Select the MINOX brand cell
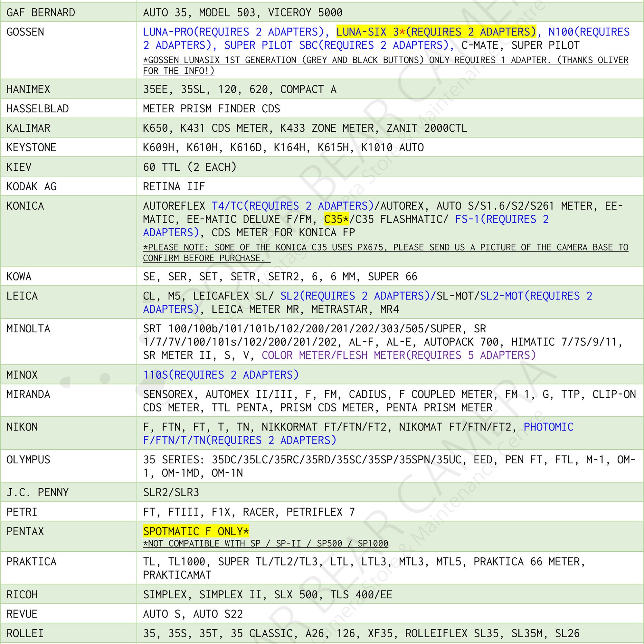This screenshot has width=644, height=644. [68, 374]
